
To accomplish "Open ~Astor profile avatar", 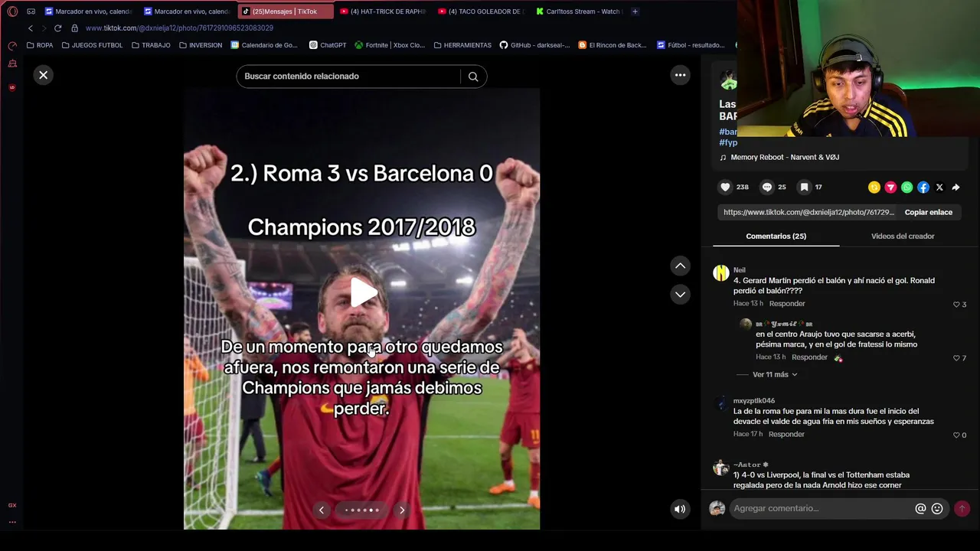I will tap(721, 468).
